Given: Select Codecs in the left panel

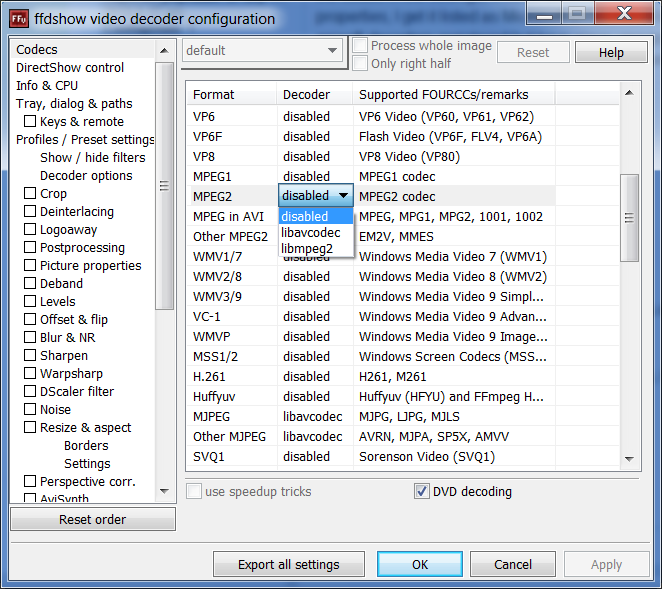Looking at the screenshot, I should (x=37, y=50).
